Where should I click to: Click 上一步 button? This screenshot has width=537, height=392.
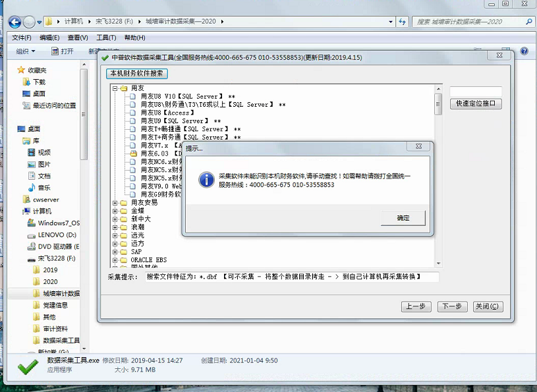(x=416, y=306)
